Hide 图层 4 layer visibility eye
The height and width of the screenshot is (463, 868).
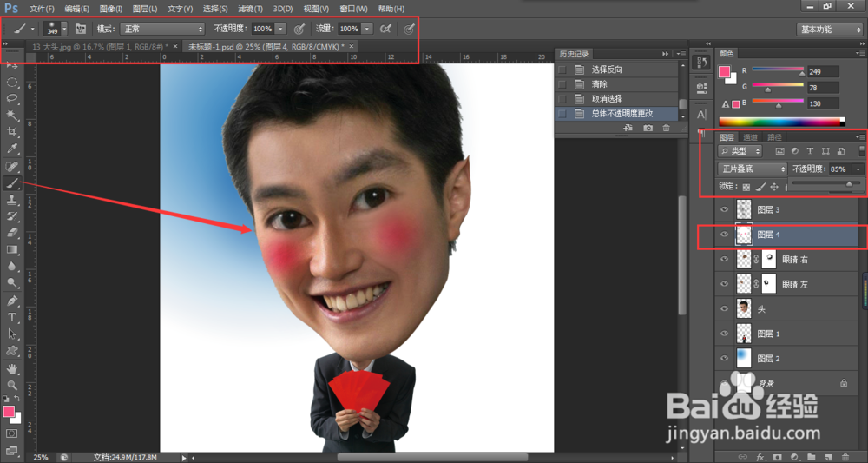pos(725,235)
